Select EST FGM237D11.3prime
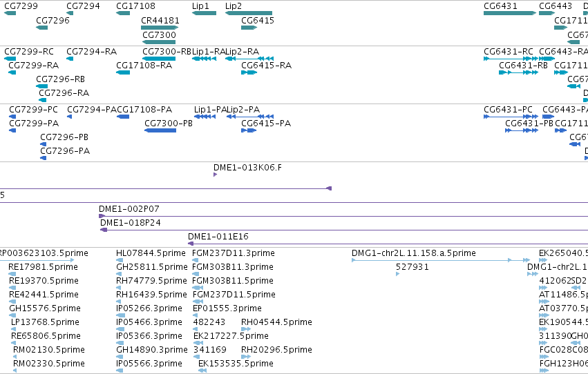This screenshot has width=588, height=374. point(195,260)
